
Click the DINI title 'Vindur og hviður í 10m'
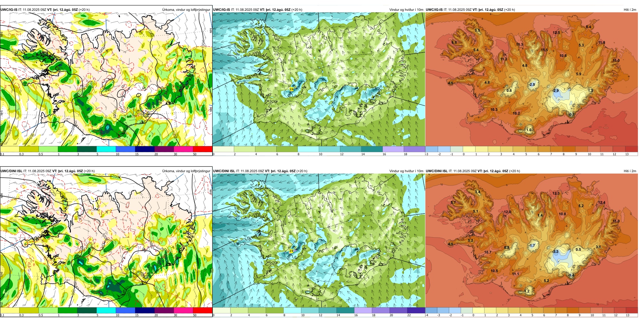coord(406,171)
